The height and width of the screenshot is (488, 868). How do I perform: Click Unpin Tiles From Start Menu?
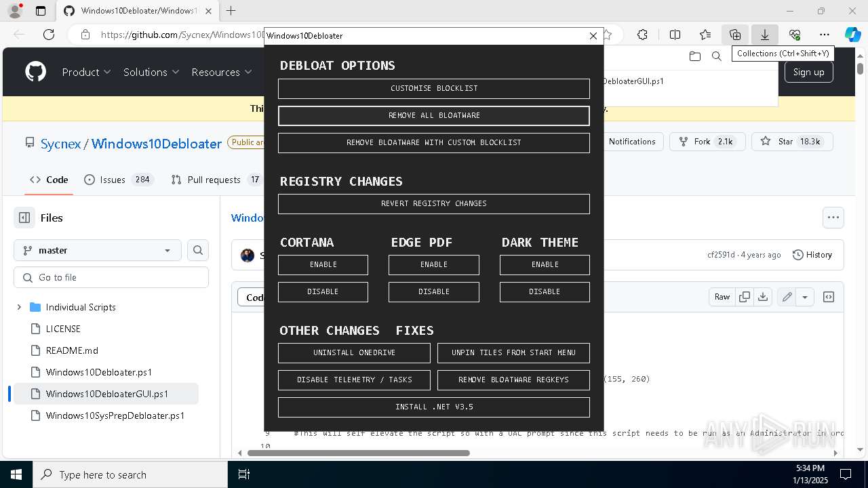[x=513, y=353]
